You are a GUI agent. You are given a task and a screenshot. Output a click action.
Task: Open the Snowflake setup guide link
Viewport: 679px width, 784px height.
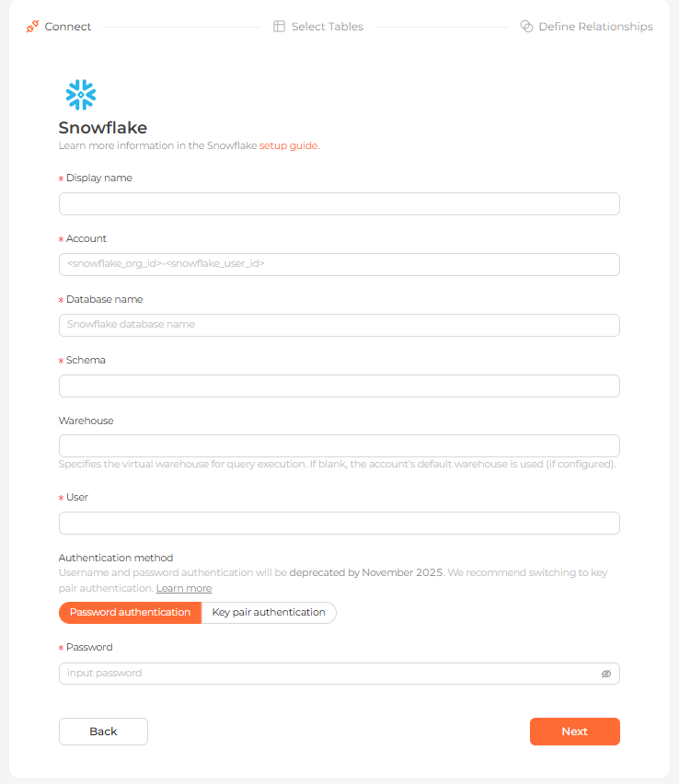288,145
